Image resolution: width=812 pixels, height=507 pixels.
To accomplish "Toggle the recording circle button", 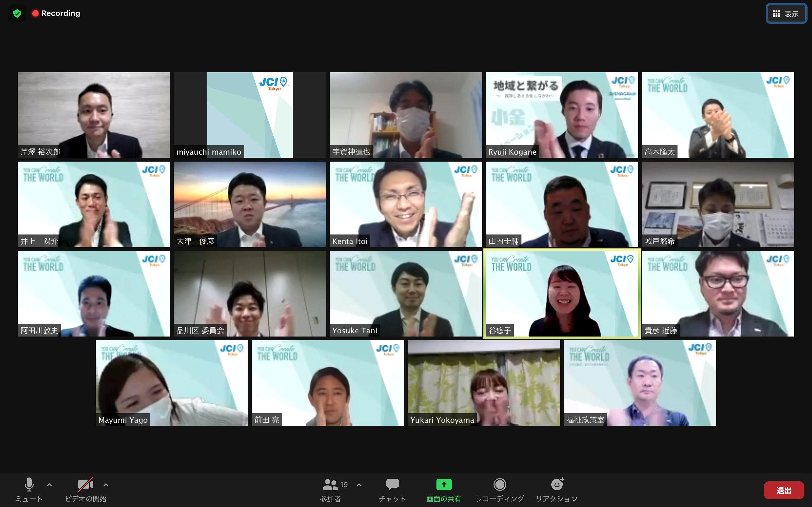I will [500, 485].
